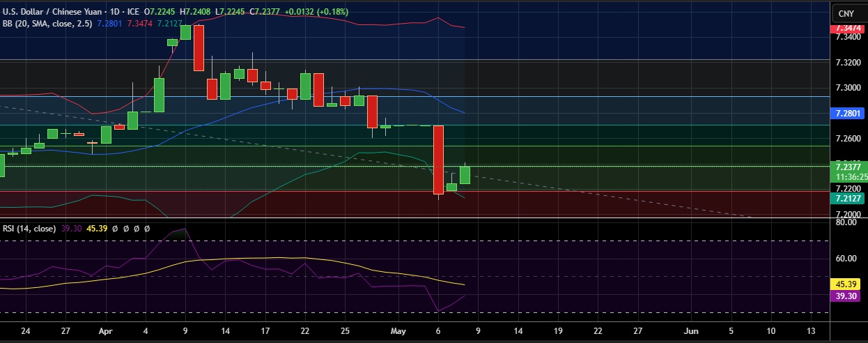Click the yellow 45.39 RSI axis label
The height and width of the screenshot is (343, 868).
846,284
